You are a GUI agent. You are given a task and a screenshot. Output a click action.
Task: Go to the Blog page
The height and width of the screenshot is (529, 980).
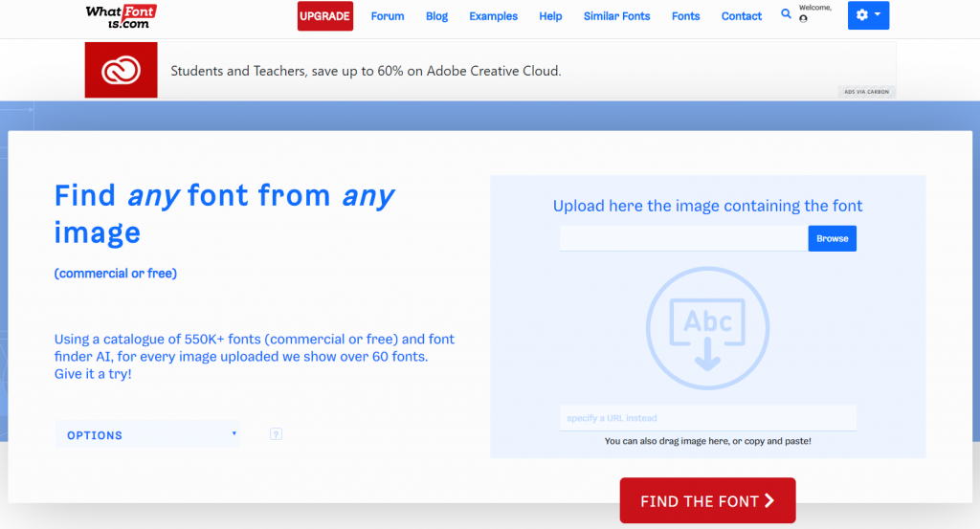coord(436,16)
